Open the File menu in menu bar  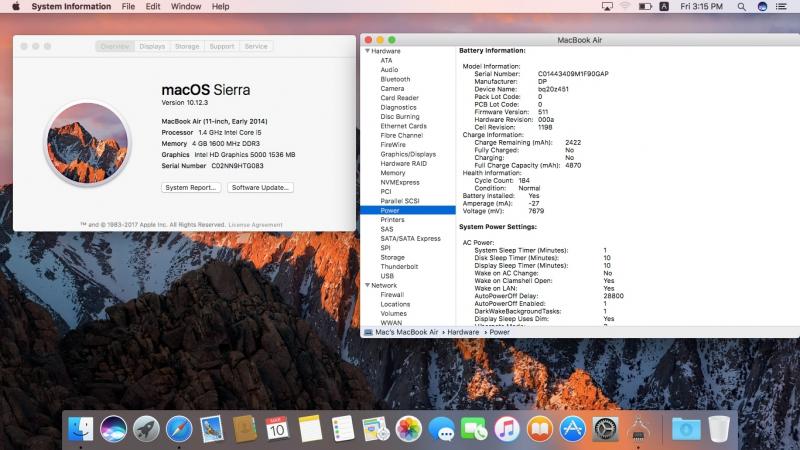point(128,6)
